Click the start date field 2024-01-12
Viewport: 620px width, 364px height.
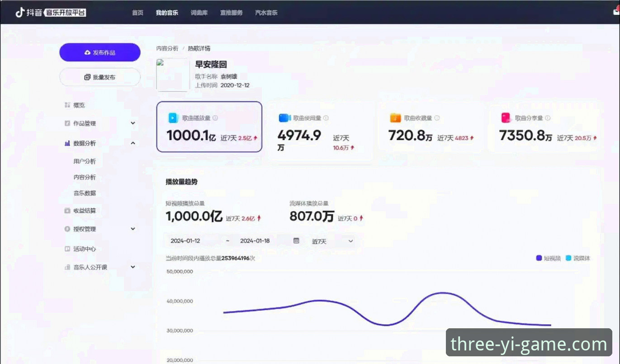[185, 241]
